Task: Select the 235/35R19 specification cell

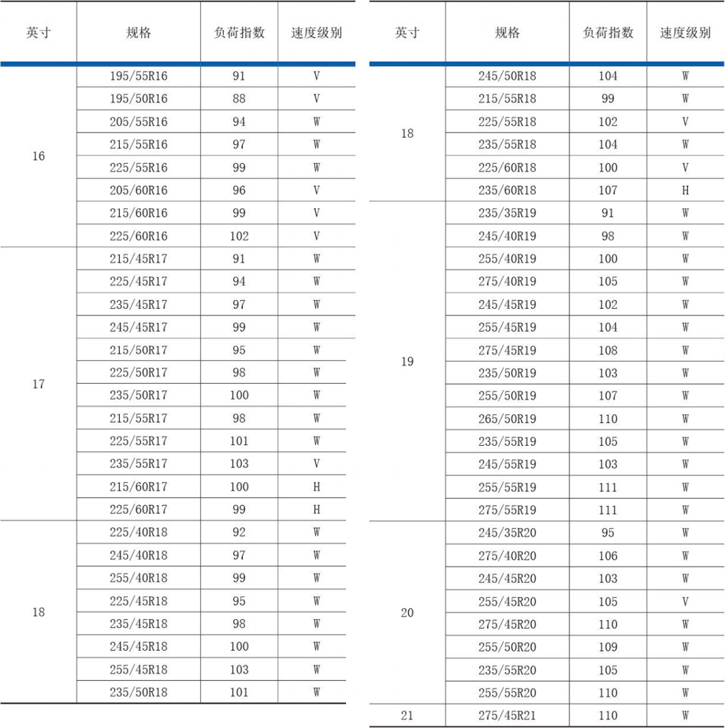Action: [507, 214]
